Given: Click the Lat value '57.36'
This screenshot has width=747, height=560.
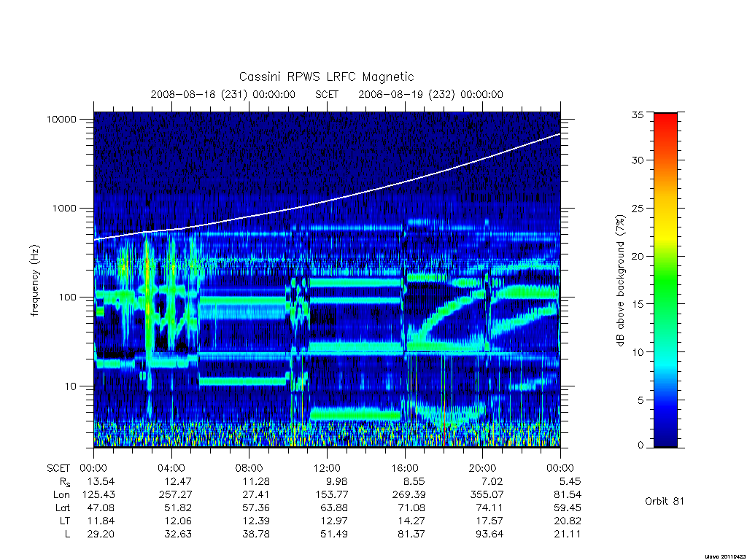Looking at the screenshot, I should click(256, 507).
